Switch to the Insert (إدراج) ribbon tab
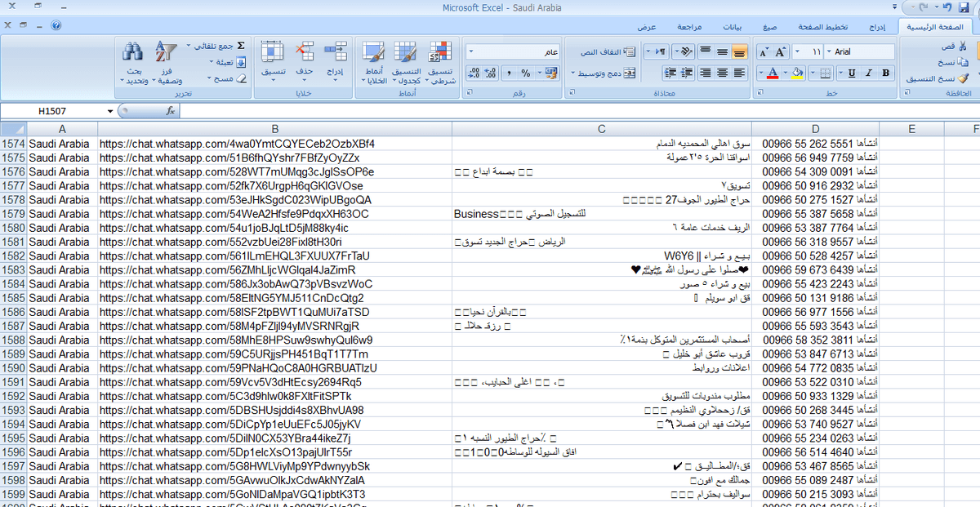The image size is (980, 507). (876, 27)
